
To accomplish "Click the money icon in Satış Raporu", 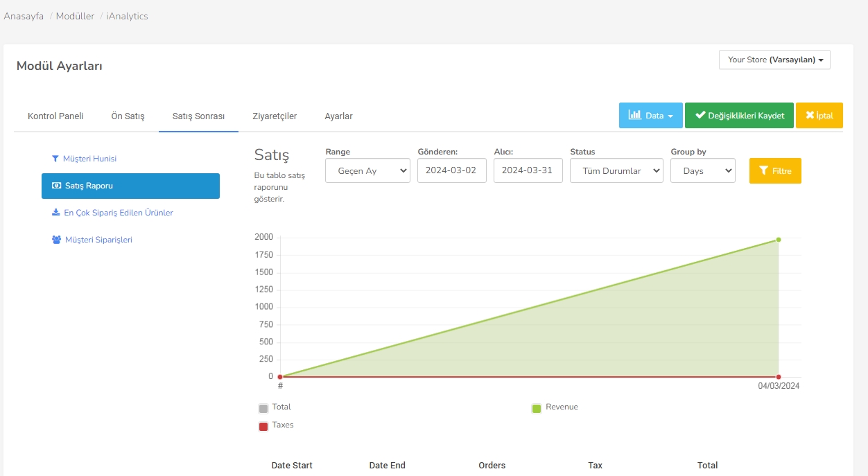I will point(57,186).
